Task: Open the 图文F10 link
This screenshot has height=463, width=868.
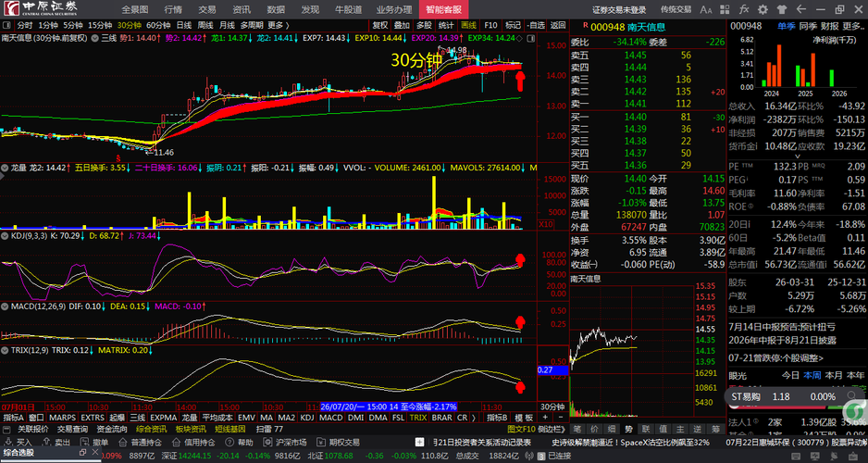Action: pos(522,430)
